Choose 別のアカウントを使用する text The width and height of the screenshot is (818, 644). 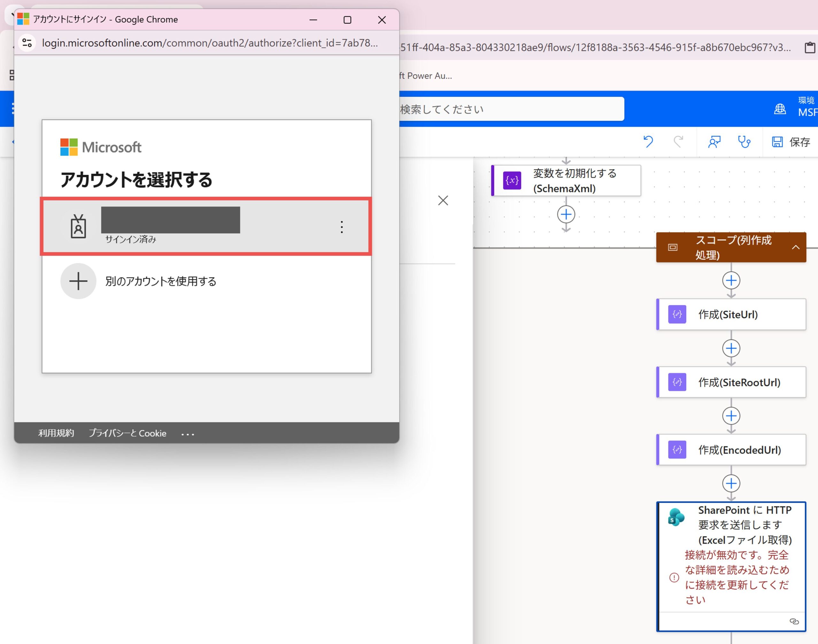click(x=161, y=281)
